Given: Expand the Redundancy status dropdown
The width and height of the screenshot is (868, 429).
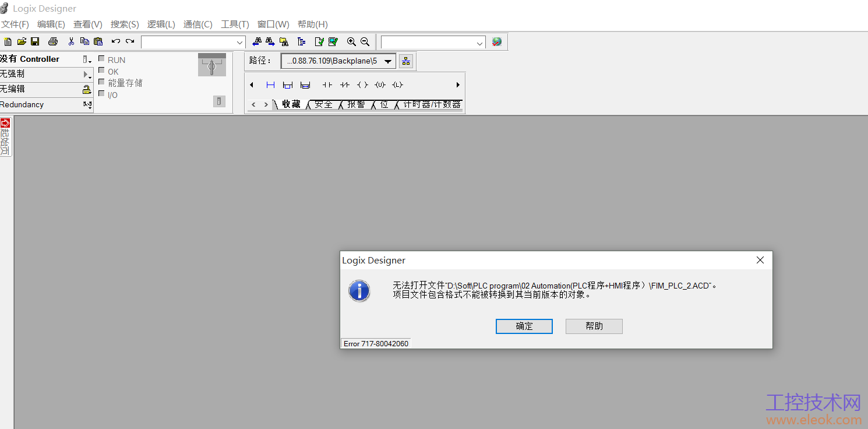Looking at the screenshot, I should [87, 105].
